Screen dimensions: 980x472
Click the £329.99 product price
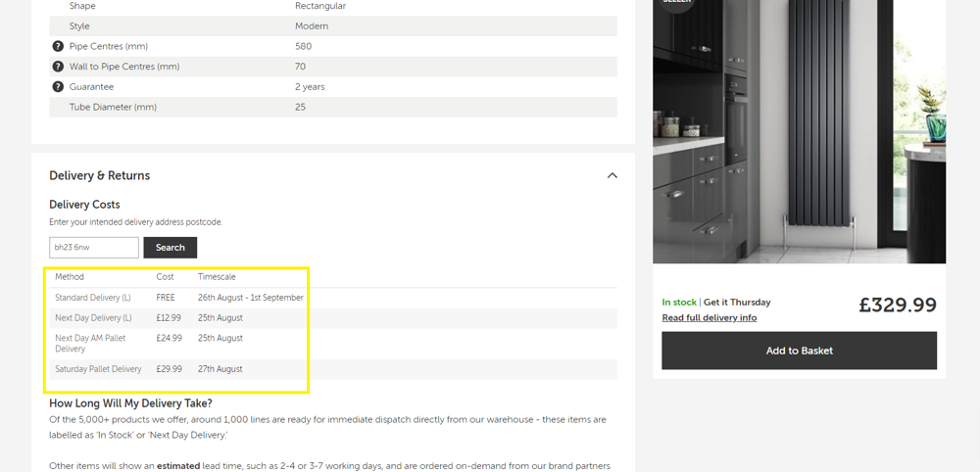click(898, 305)
